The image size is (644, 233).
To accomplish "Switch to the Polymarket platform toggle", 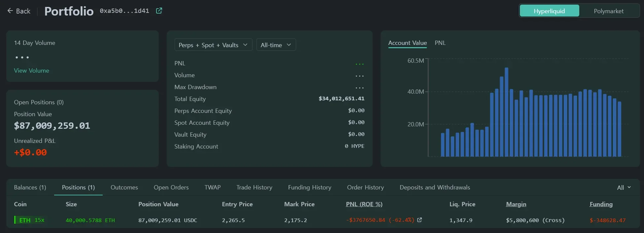I will (x=609, y=11).
